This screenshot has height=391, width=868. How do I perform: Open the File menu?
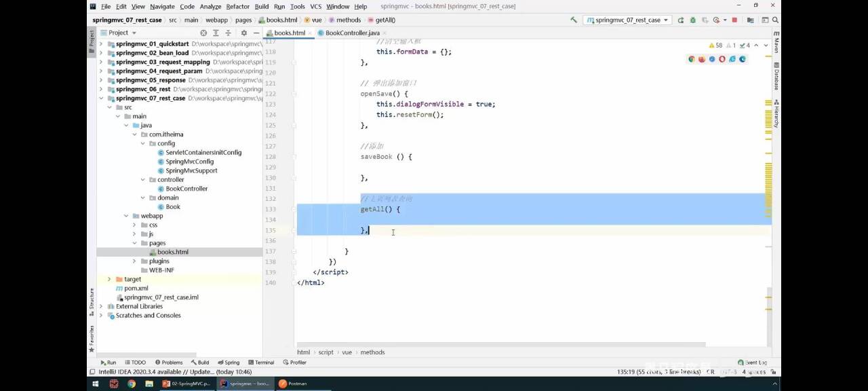tap(106, 6)
